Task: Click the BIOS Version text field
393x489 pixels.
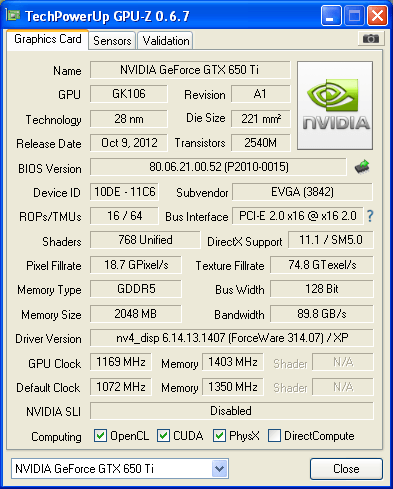Action: click(x=218, y=167)
